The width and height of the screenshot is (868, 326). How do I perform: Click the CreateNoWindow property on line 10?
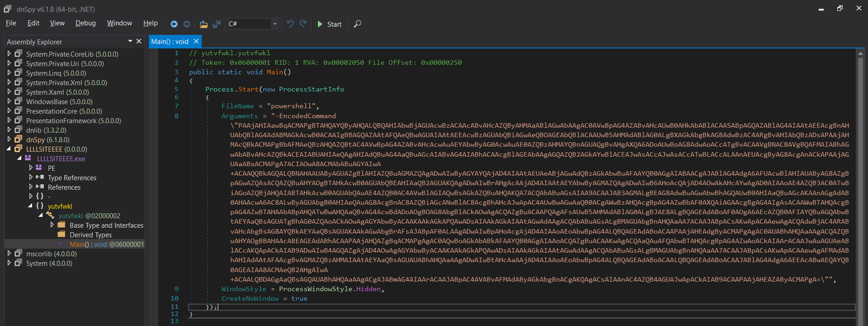pos(250,298)
